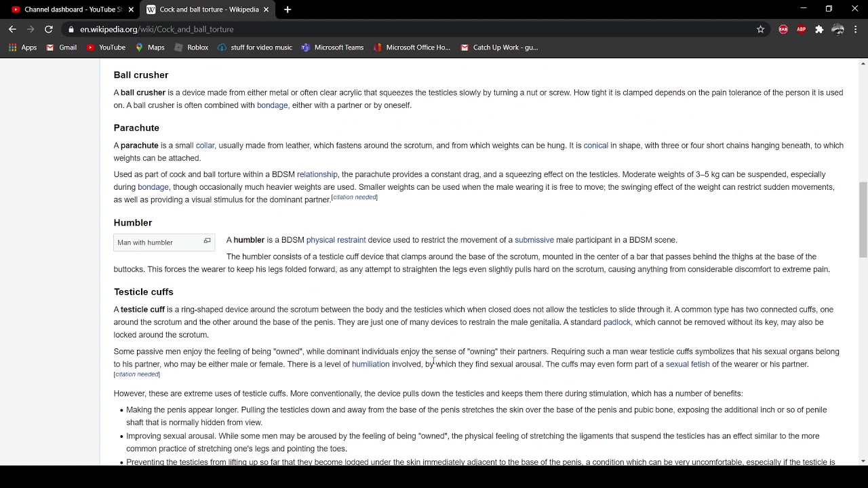
Task: Follow the 'padlock' link
Action: pos(617,322)
